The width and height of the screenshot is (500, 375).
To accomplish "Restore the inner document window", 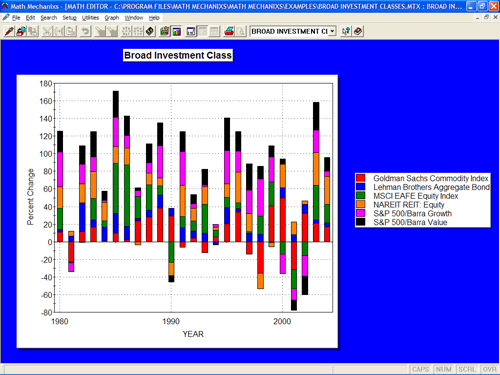I will [486, 17].
